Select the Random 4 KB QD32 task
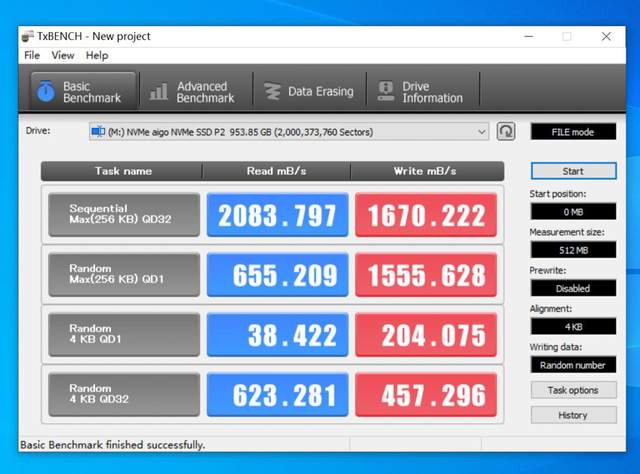This screenshot has width=640, height=474. [x=124, y=394]
